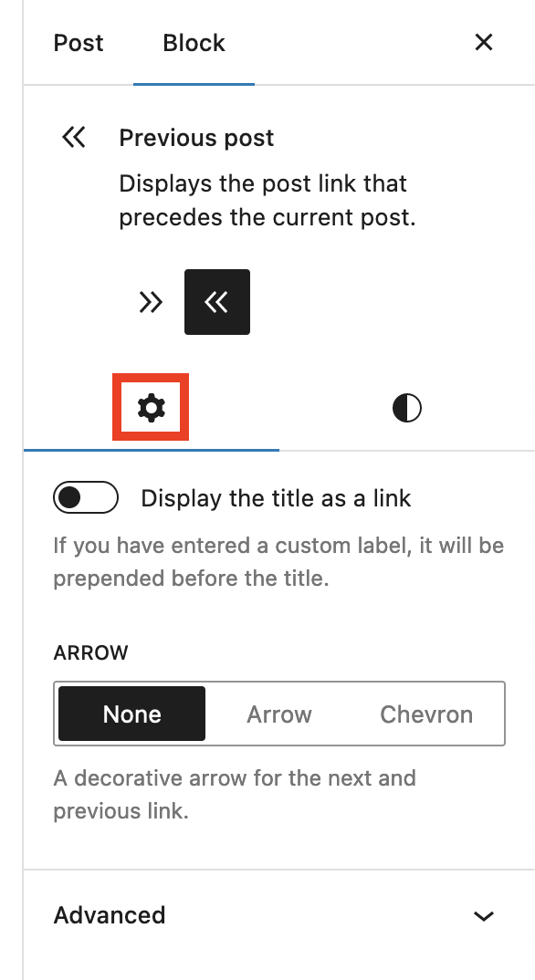Image resolution: width=535 pixels, height=980 pixels.
Task: Select the Next post block variation
Action: pos(150,302)
